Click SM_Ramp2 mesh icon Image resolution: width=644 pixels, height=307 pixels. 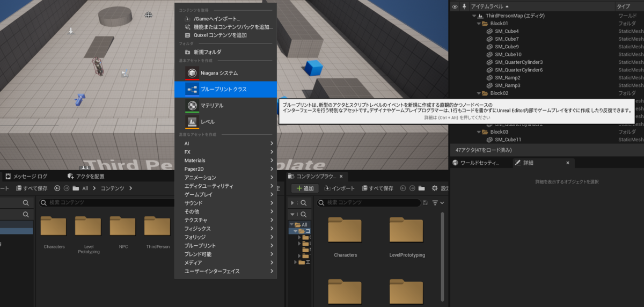(x=489, y=78)
